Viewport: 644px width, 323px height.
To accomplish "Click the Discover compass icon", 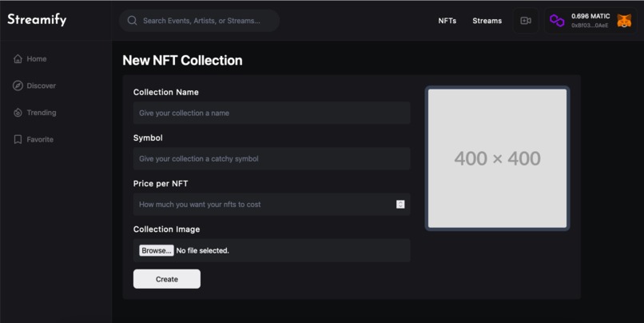I will [18, 86].
